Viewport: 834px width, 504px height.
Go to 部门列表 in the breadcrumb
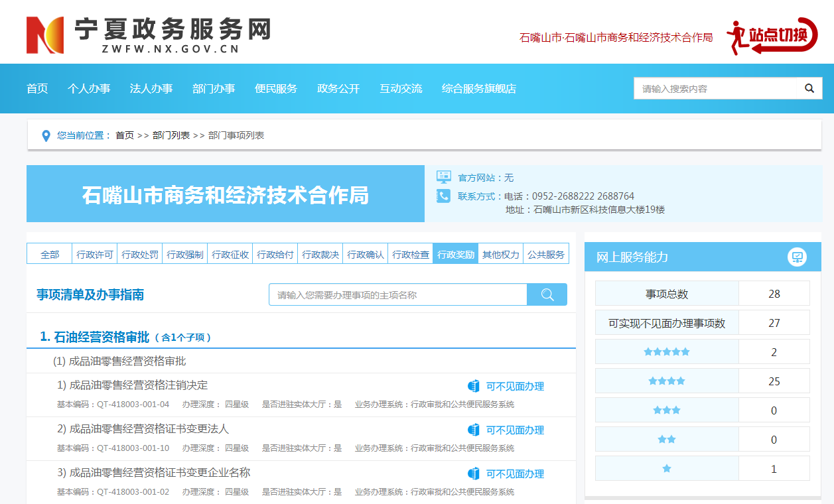point(171,135)
